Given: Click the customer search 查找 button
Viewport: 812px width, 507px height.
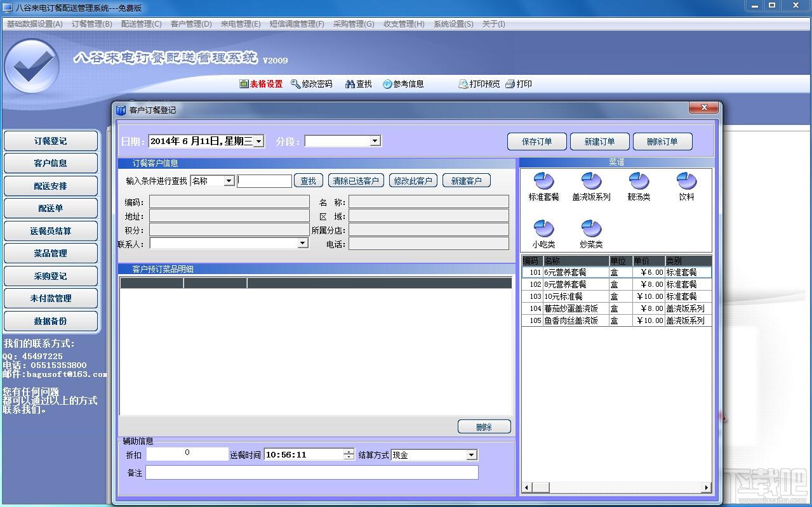Looking at the screenshot, I should (309, 181).
